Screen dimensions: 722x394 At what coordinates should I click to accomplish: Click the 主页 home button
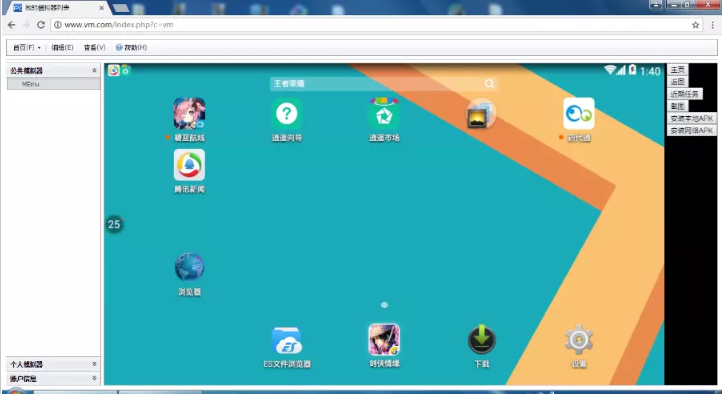pos(677,70)
